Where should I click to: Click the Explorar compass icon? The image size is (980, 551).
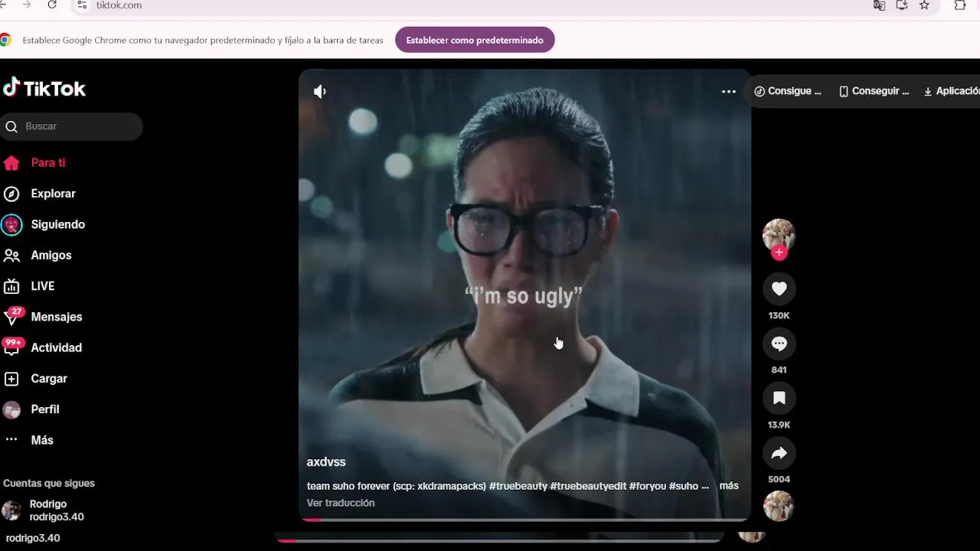click(11, 194)
